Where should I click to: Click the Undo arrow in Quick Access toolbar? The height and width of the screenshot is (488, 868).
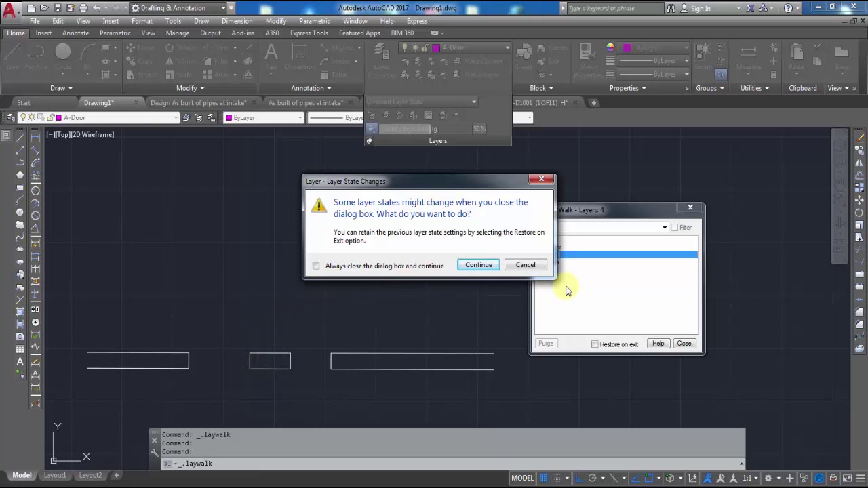pos(96,8)
